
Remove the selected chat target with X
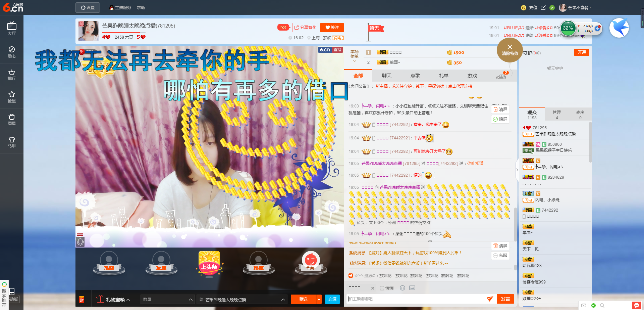coord(372,288)
